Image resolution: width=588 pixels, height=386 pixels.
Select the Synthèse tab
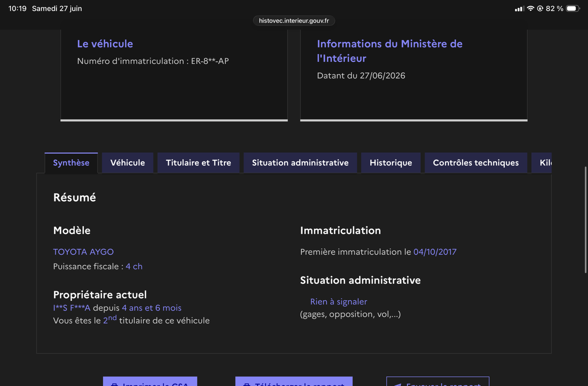71,163
